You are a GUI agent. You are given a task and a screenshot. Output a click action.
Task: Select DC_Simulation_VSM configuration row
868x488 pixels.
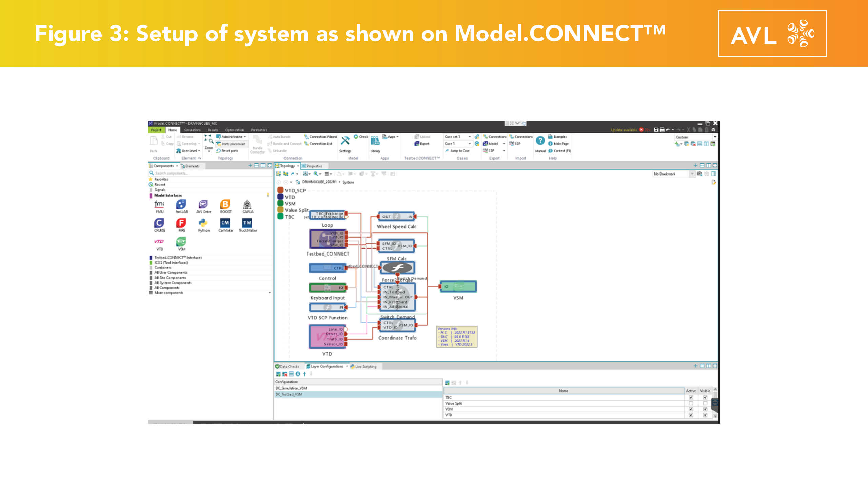coord(358,388)
